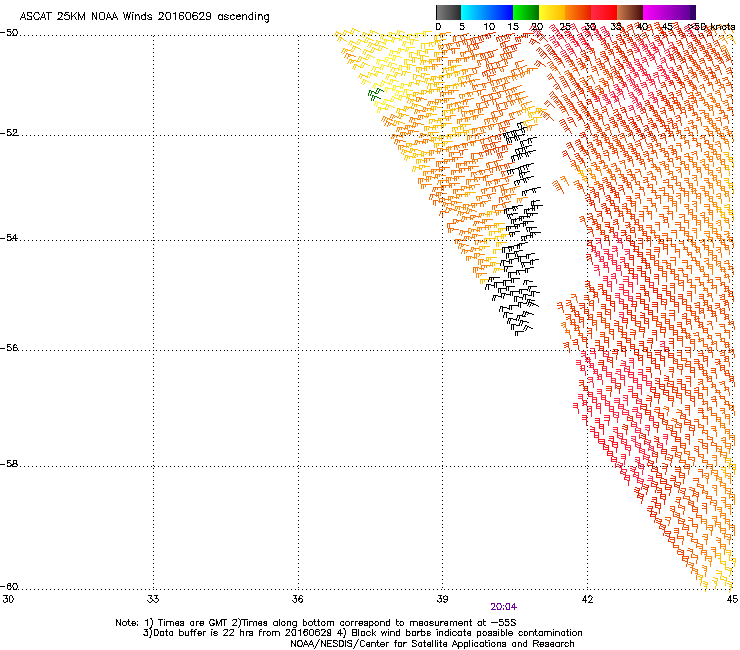Click the 30 longitude axis label
Image resolution: width=740 pixels, height=650 pixels.
point(8,599)
